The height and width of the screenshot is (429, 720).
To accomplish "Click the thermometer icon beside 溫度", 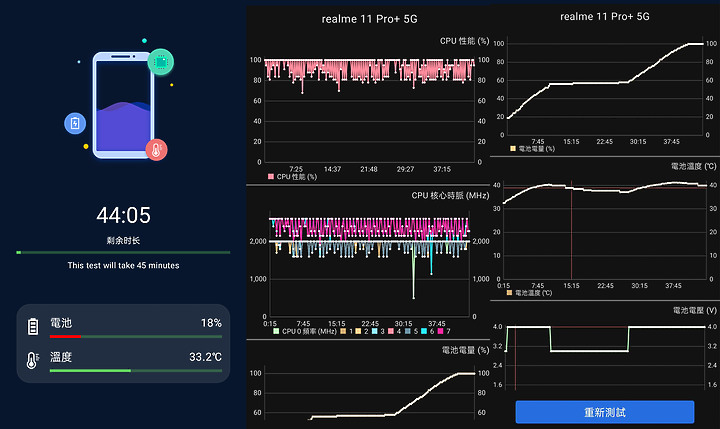I will [32, 361].
